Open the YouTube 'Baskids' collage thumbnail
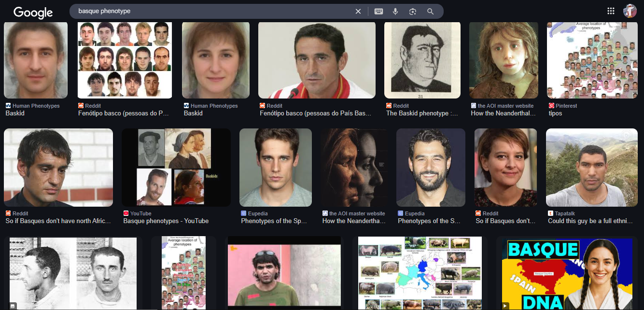Viewport: 644px width, 310px height. (x=176, y=168)
